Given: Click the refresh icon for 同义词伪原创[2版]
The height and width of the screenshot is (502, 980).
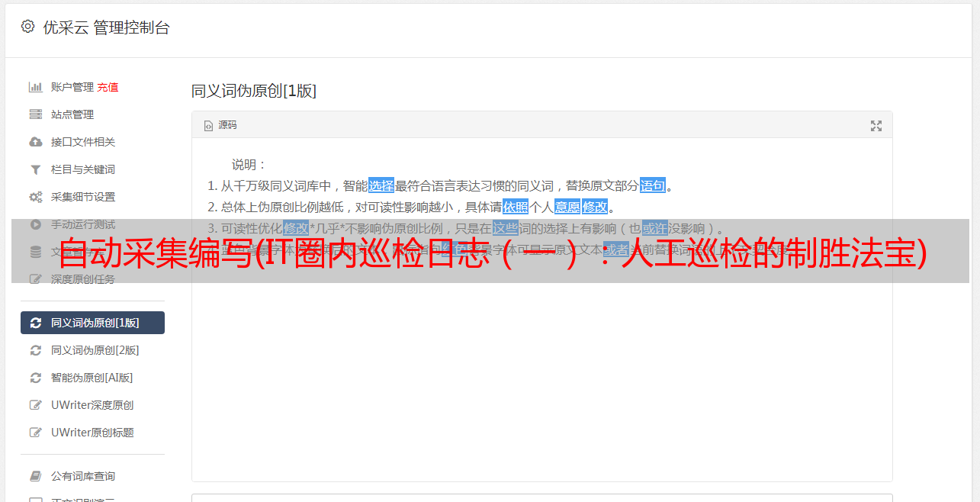Looking at the screenshot, I should tap(35, 350).
